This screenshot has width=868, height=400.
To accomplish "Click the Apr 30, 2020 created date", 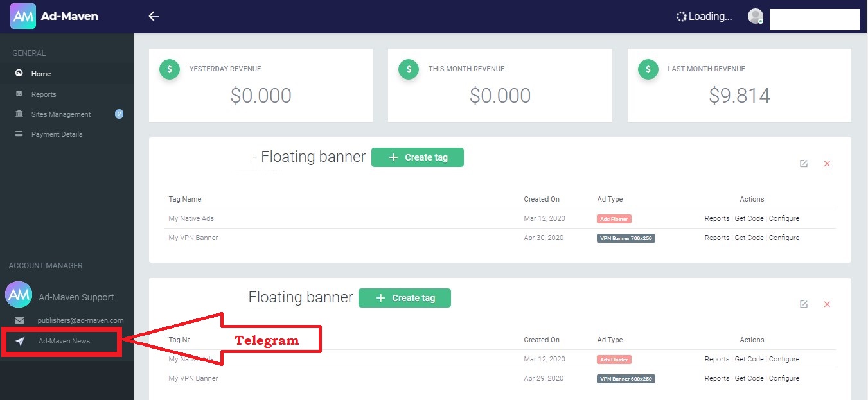I will tap(544, 238).
